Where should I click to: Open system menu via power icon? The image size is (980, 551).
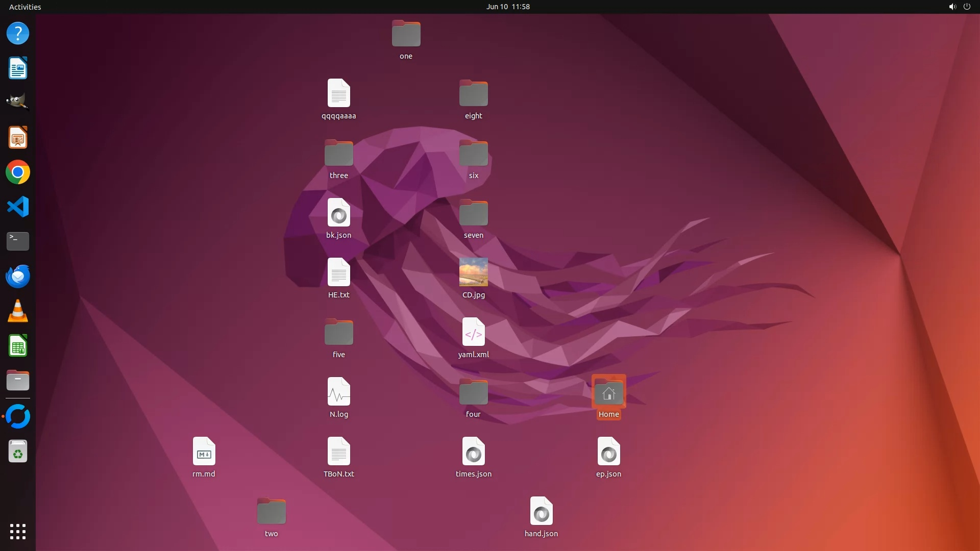967,7
